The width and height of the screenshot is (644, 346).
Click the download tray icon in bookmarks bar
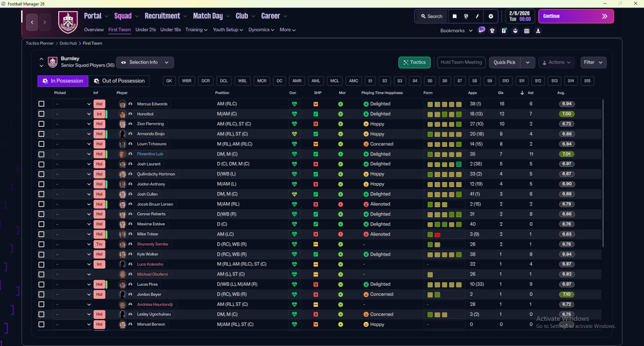(538, 31)
